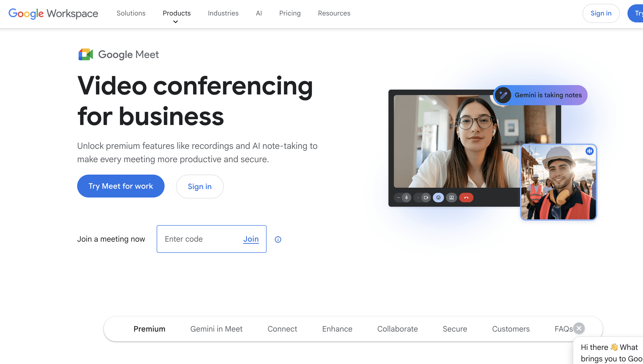Click the info icon beside the Join link
The image size is (643, 364).
pyautogui.click(x=278, y=239)
